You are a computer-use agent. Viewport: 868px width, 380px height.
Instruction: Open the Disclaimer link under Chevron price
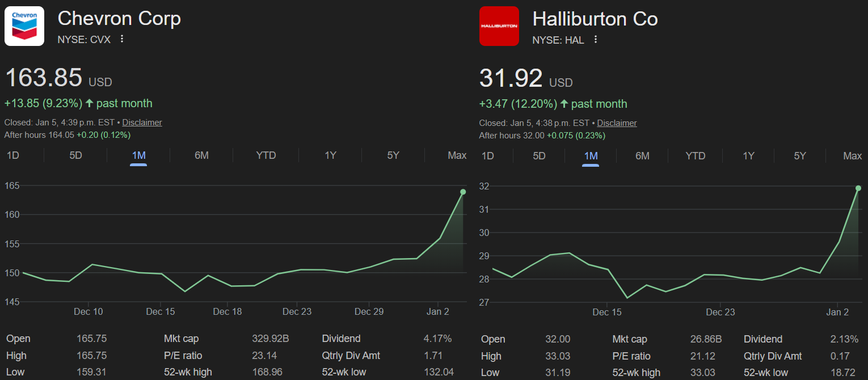pos(142,123)
